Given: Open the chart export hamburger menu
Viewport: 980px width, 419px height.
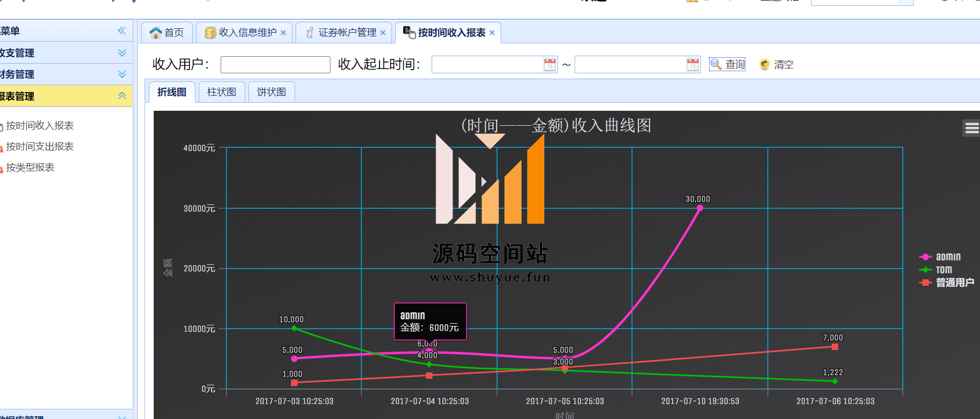Looking at the screenshot, I should pos(971,128).
